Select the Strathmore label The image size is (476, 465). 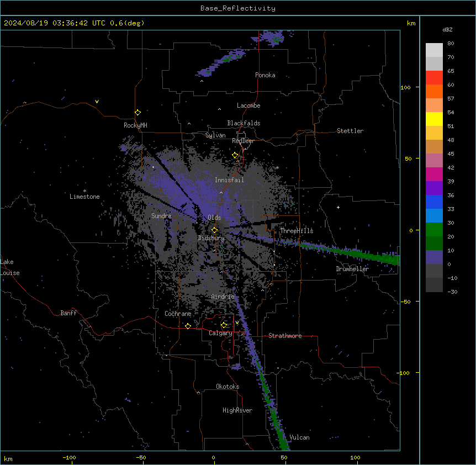[285, 336]
